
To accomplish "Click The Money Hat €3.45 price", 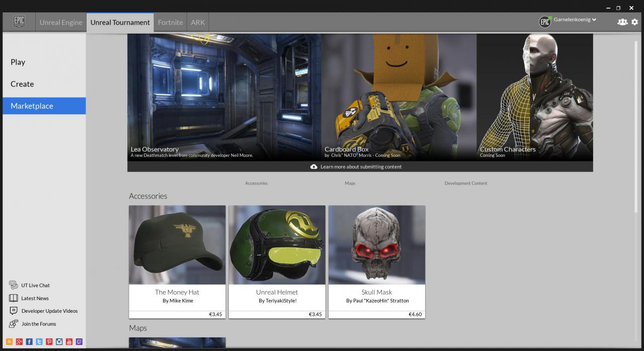I will click(x=215, y=314).
